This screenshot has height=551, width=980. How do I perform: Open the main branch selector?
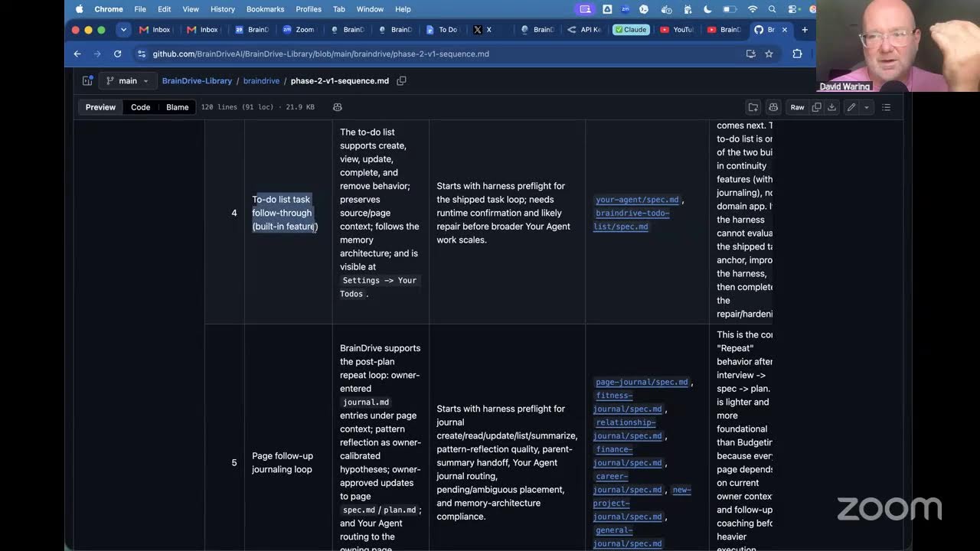click(x=127, y=80)
